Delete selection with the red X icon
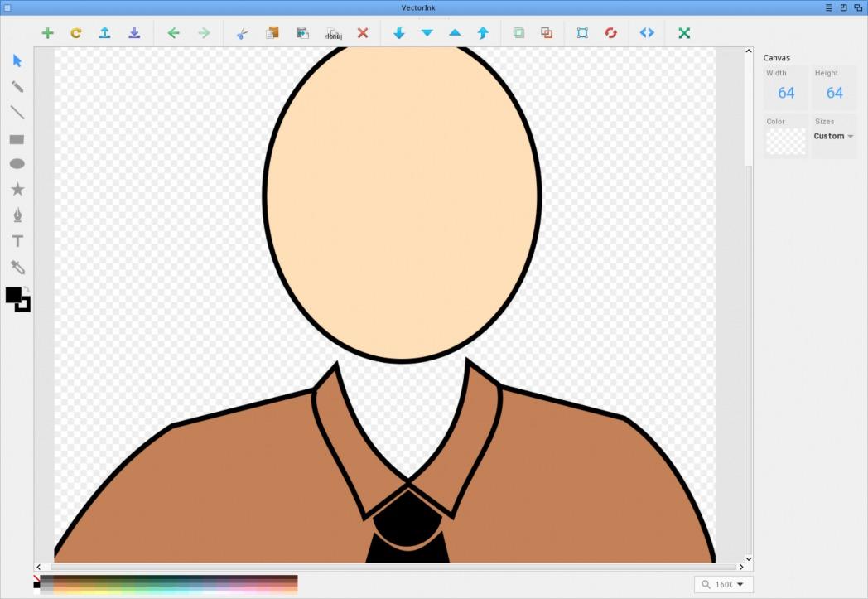Screen dimensions: 868x599 tap(363, 33)
